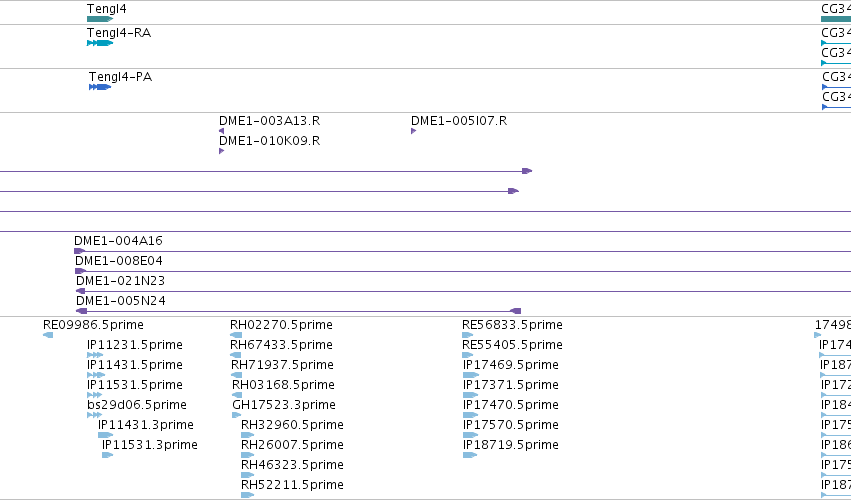The height and width of the screenshot is (500, 851).
Task: Click the DME1-005N24 feature label
Action: (120, 301)
